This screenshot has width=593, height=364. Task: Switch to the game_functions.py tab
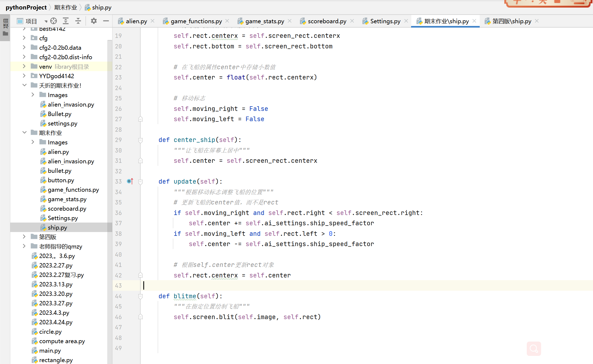click(x=196, y=21)
